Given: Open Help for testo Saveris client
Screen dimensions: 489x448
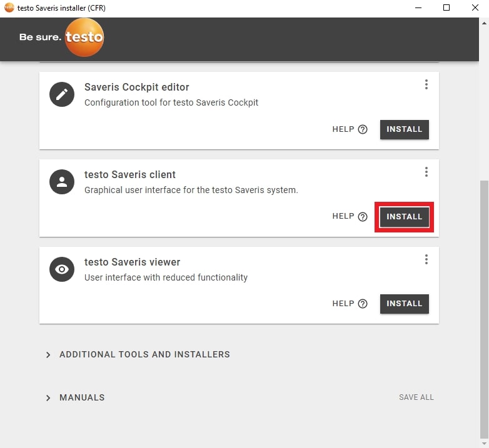Looking at the screenshot, I should click(350, 217).
